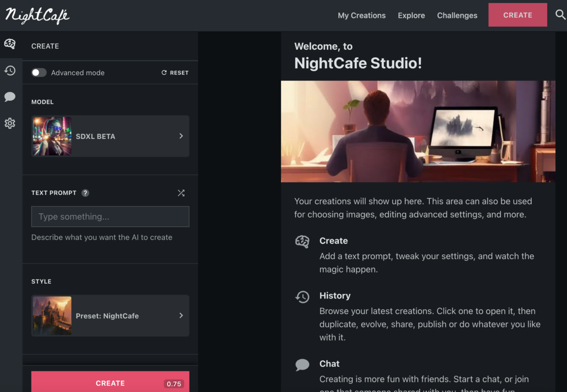This screenshot has height=392, width=567.
Task: Click the Create brain icon in welcome panel
Action: point(302,242)
